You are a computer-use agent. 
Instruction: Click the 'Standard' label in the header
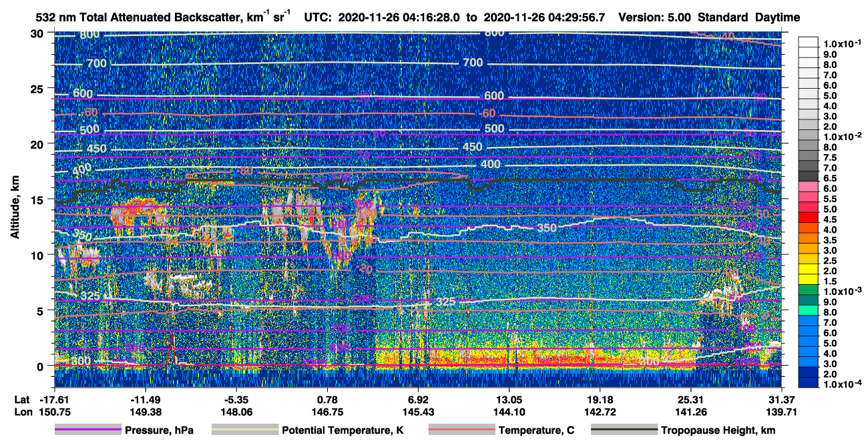pyautogui.click(x=724, y=17)
